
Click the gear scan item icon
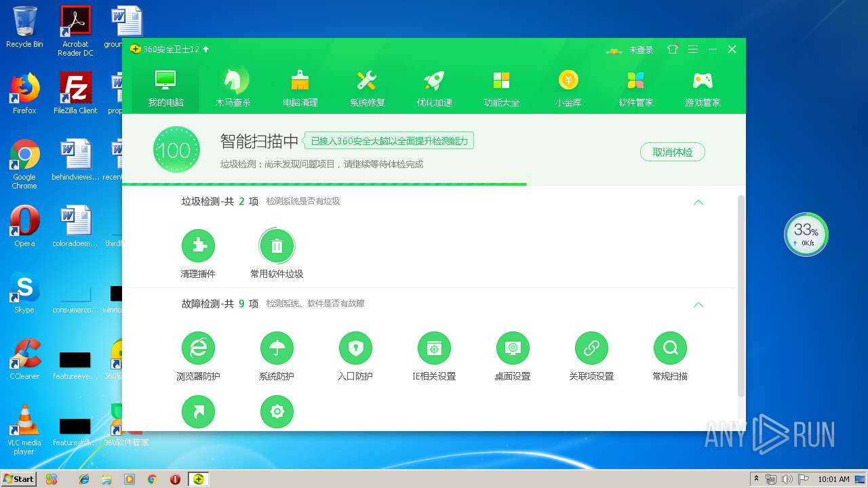pyautogui.click(x=277, y=411)
